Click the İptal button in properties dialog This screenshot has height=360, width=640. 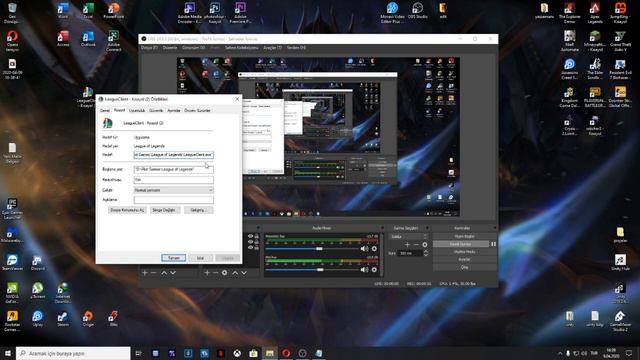200,258
